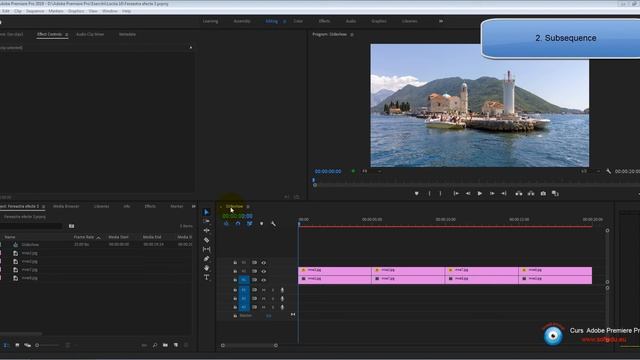
Task: Step forward one frame
Action: coord(492,193)
